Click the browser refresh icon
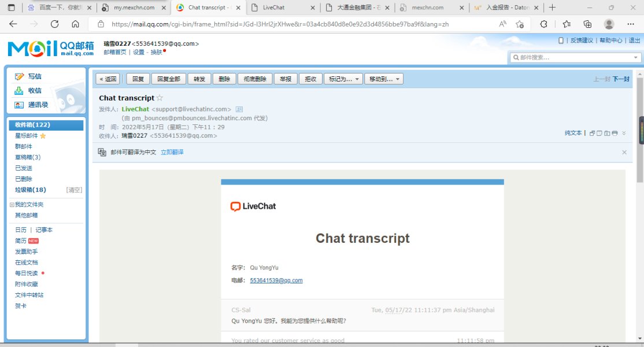Image resolution: width=644 pixels, height=347 pixels. (x=54, y=24)
